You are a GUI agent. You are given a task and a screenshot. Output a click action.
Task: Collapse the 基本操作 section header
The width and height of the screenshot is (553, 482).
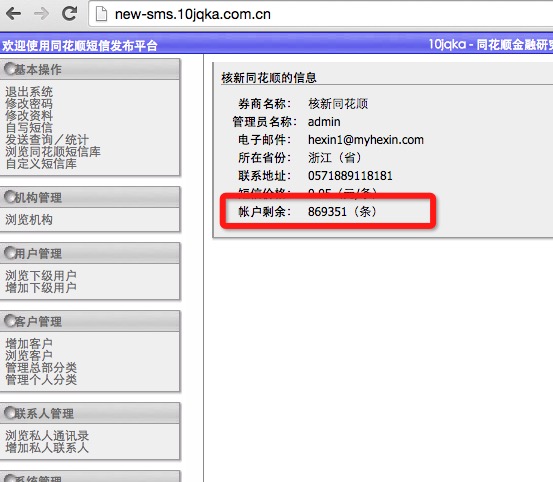click(90, 69)
